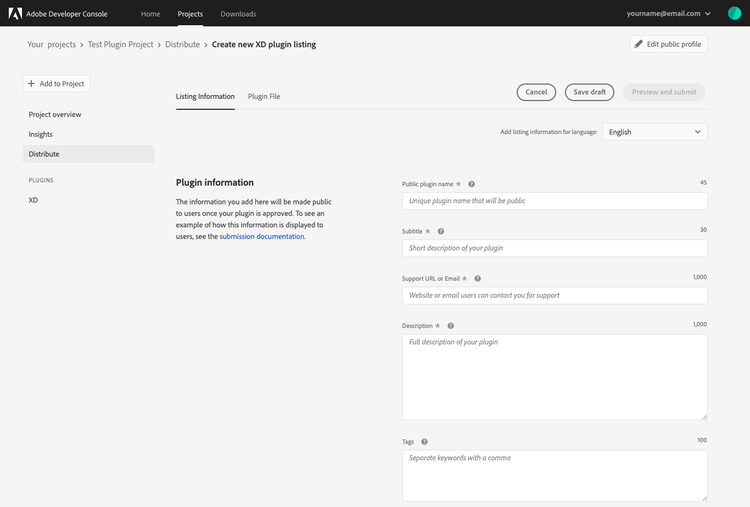The image size is (750, 507).
Task: Click help icon next to Description
Action: pos(451,326)
